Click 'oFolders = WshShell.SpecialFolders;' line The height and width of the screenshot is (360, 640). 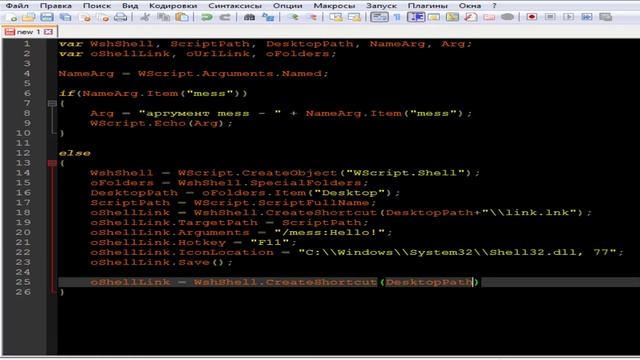[x=229, y=183]
